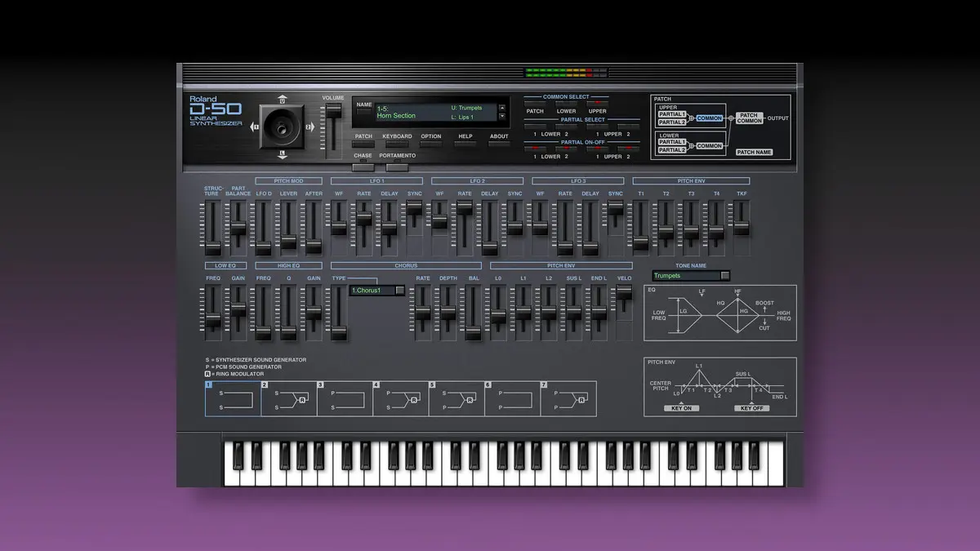
Task: Click the PART BALANCE slider
Action: tap(238, 229)
